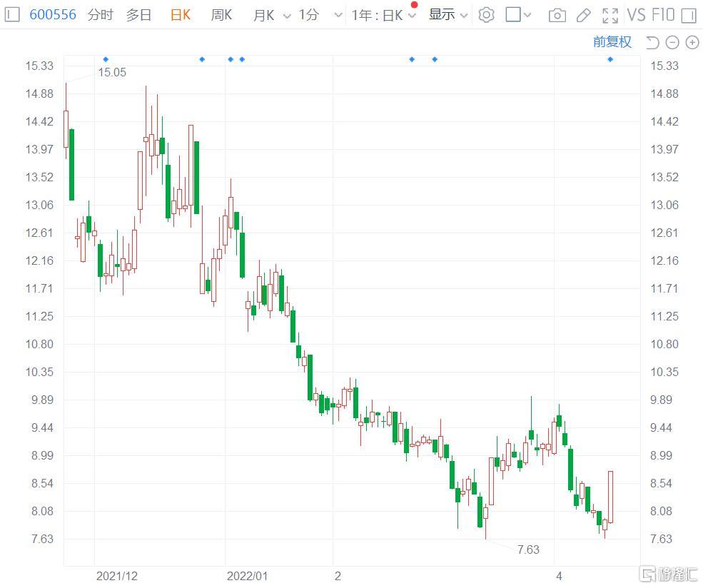Image resolution: width=703 pixels, height=588 pixels.
Task: Select the 周K weekly candlestick tab
Action: coord(221,15)
